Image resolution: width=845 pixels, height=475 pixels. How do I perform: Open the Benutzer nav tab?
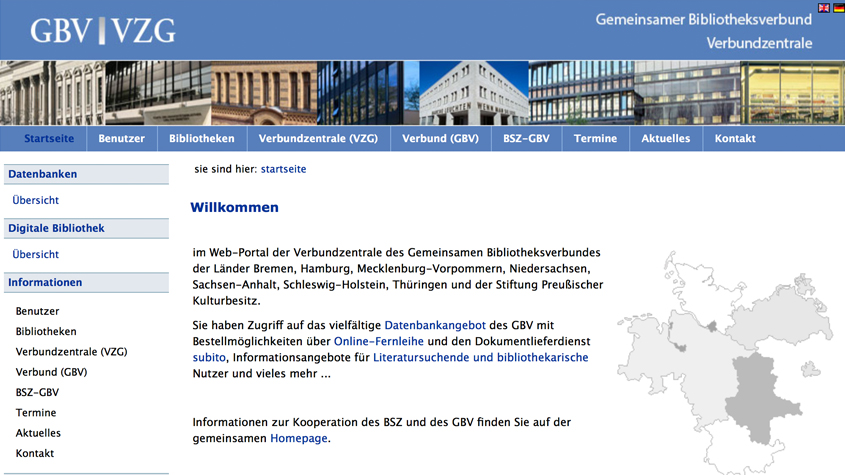point(122,139)
